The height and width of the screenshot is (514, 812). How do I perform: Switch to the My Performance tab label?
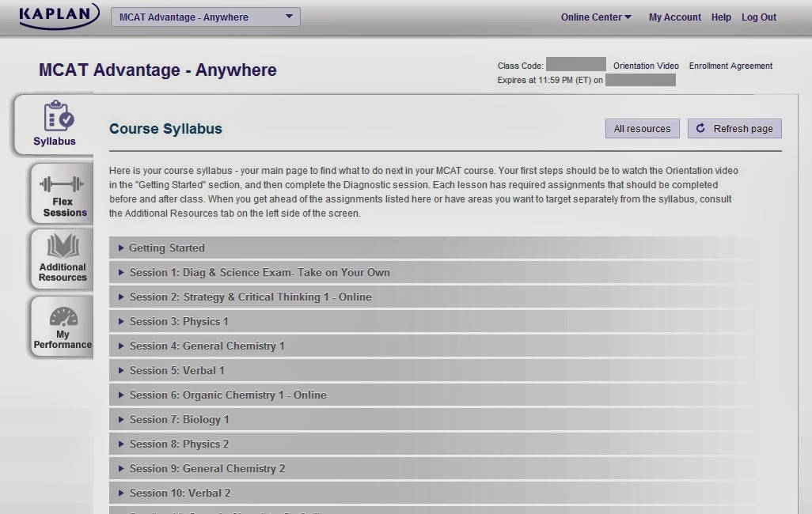click(63, 339)
